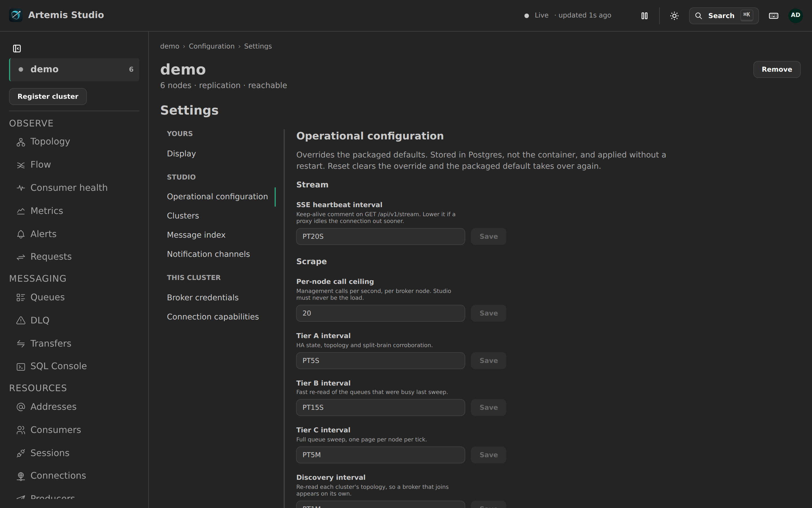Click Register cluster button
The width and height of the screenshot is (812, 508).
point(48,97)
